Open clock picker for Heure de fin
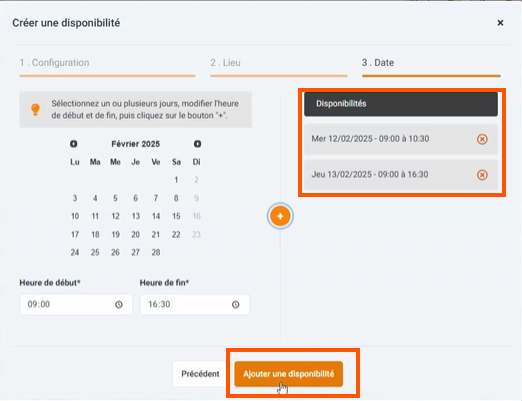 click(x=236, y=304)
